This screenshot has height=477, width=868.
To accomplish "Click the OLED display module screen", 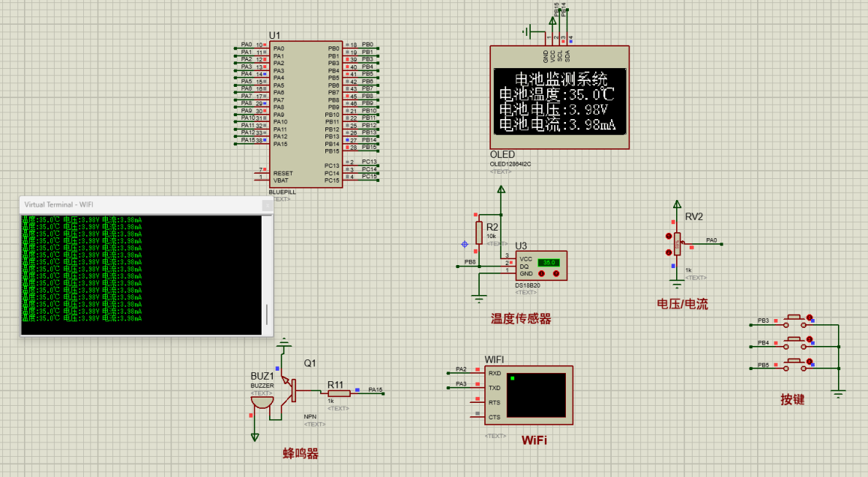I will [559, 102].
